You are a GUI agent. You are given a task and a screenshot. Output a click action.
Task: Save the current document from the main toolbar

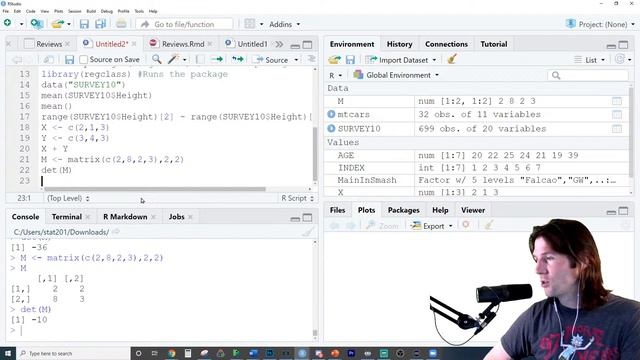84,24
